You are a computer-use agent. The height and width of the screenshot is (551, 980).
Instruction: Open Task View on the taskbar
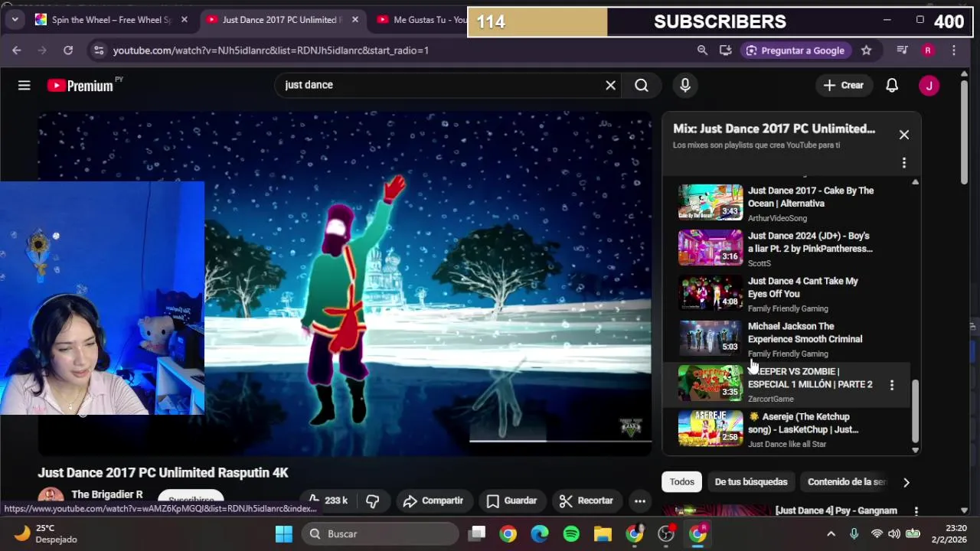478,534
